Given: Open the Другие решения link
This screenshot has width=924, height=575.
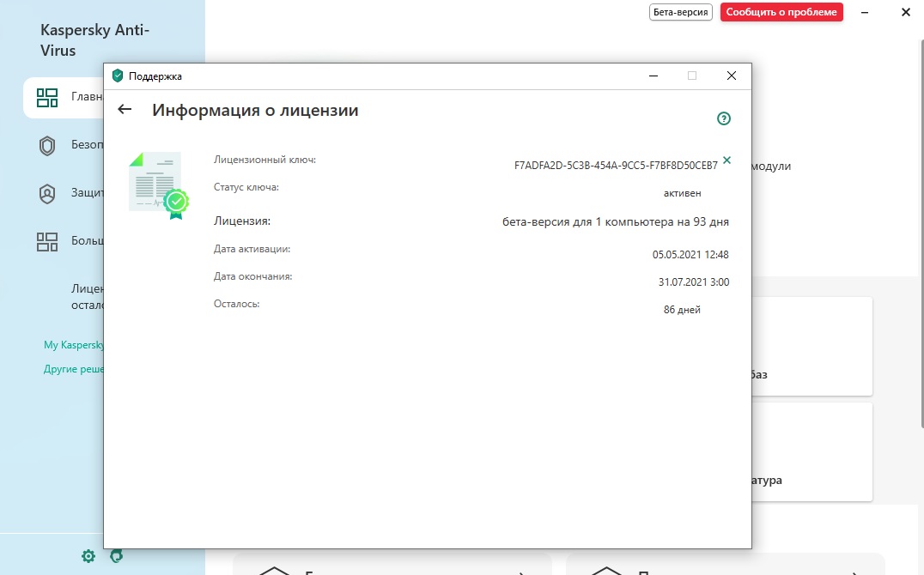Looking at the screenshot, I should click(73, 369).
